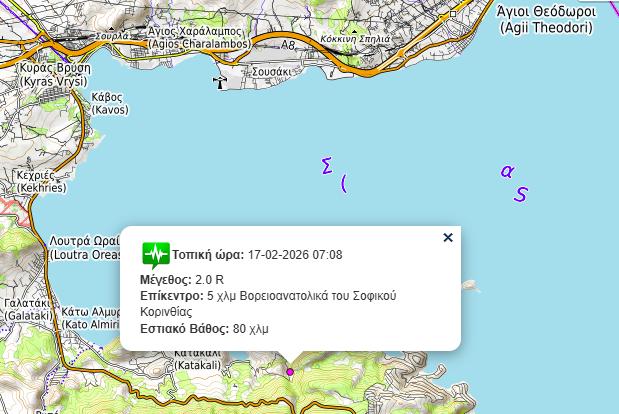Click the black ship icon near Σουσάκι
The width and height of the screenshot is (619, 414).
coord(220,82)
